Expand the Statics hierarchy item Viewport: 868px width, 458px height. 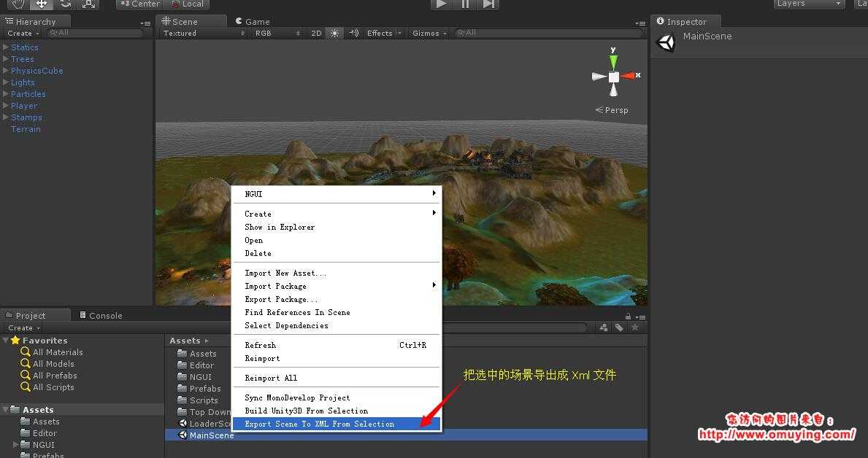[6, 47]
